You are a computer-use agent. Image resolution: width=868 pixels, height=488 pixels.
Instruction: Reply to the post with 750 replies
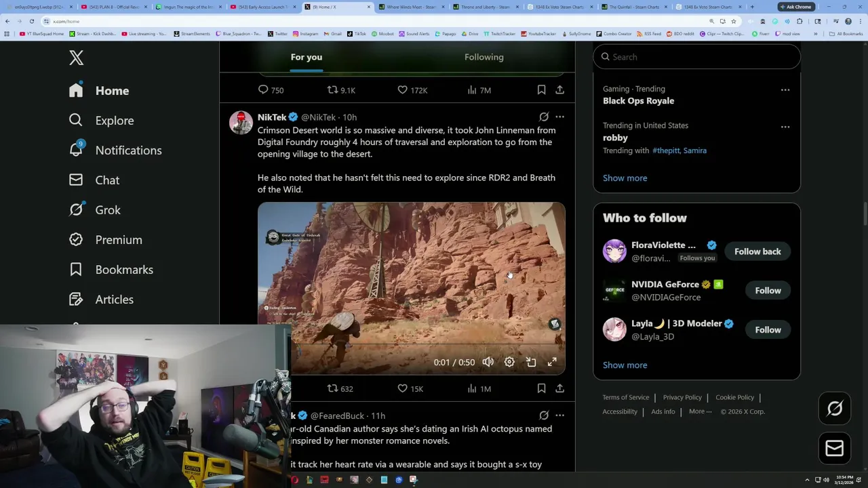click(271, 89)
